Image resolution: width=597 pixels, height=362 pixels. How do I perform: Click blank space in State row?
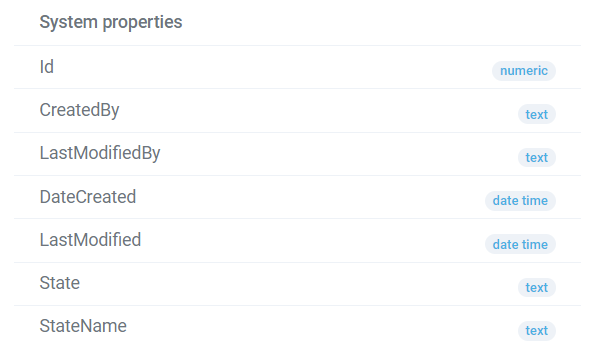click(297, 284)
